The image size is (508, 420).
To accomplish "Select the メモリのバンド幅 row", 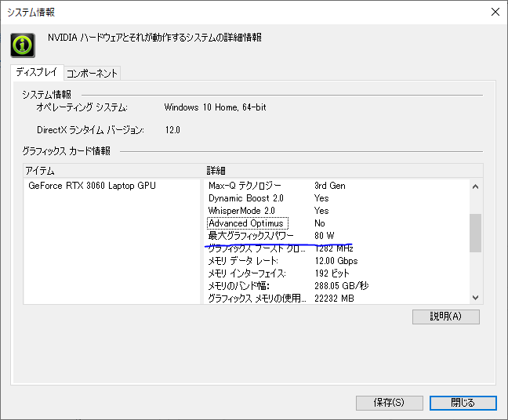I will [337, 285].
